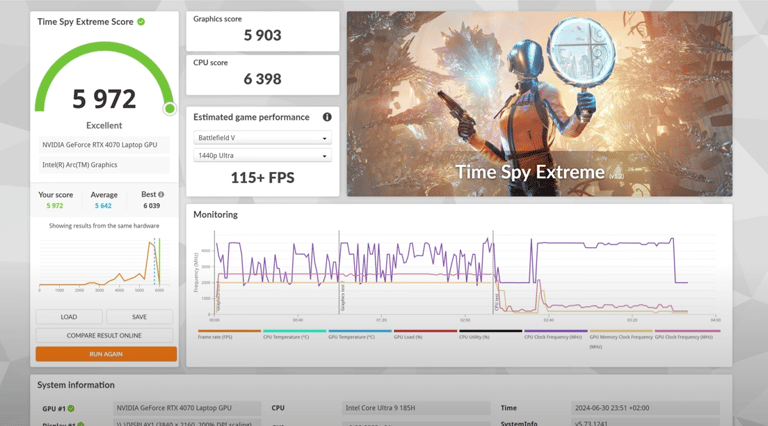Click the CPU score value 6 398
The width and height of the screenshot is (768, 426).
tap(263, 79)
